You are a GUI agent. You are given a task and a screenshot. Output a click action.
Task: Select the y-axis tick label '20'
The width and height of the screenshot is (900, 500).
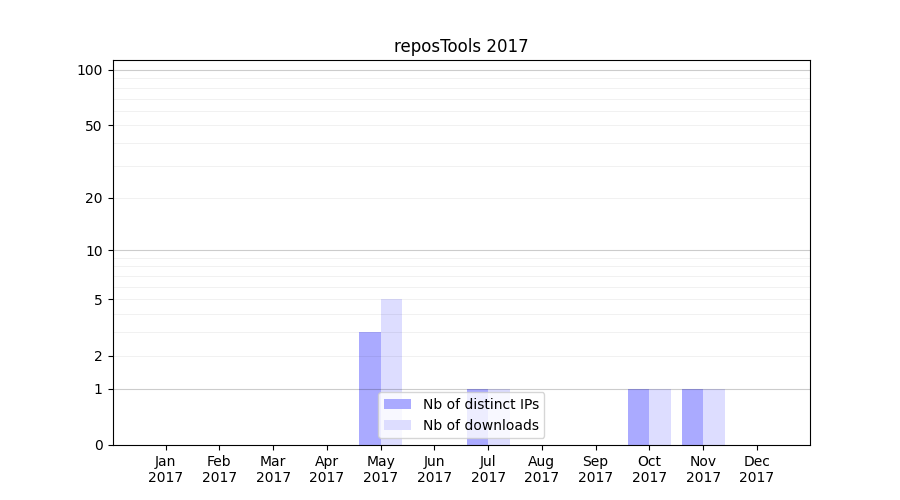[94, 198]
